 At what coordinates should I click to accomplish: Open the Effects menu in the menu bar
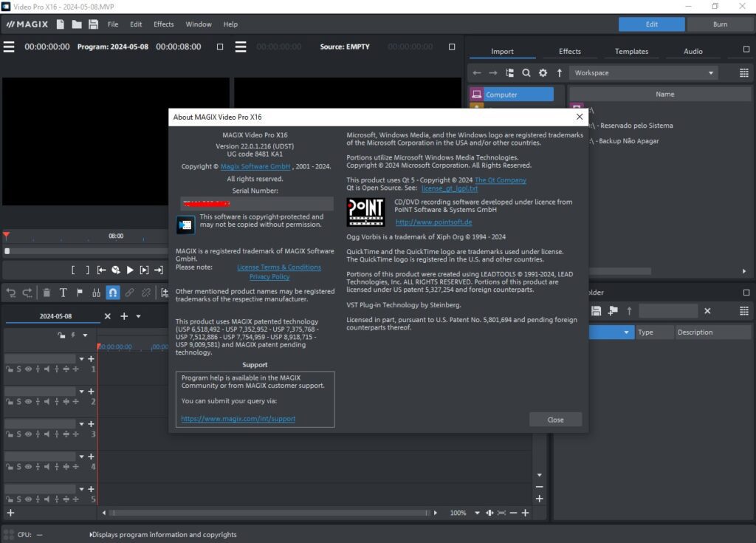point(163,24)
